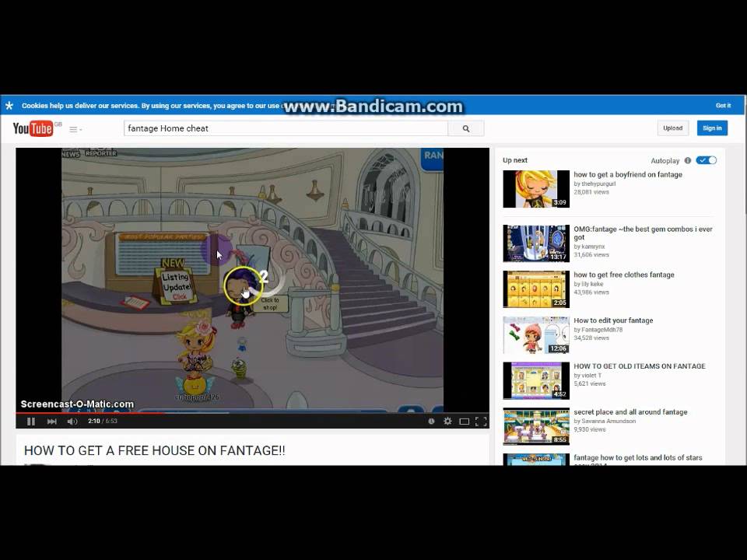
Task: Click the Upload button
Action: 672,128
